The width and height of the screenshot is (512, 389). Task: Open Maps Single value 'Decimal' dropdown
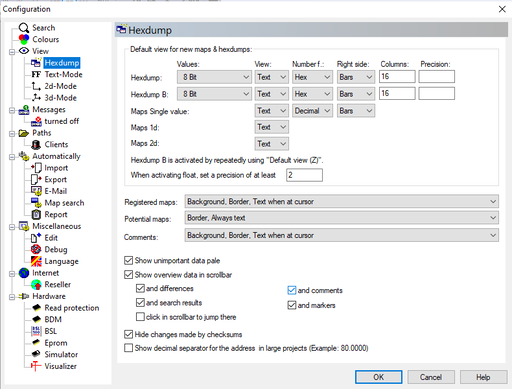click(x=312, y=111)
